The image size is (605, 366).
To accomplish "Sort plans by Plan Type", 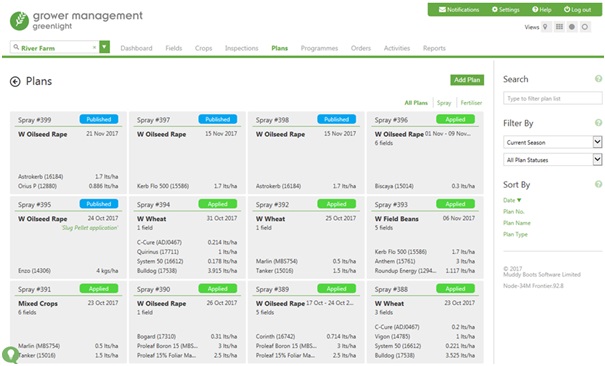I will pos(515,234).
